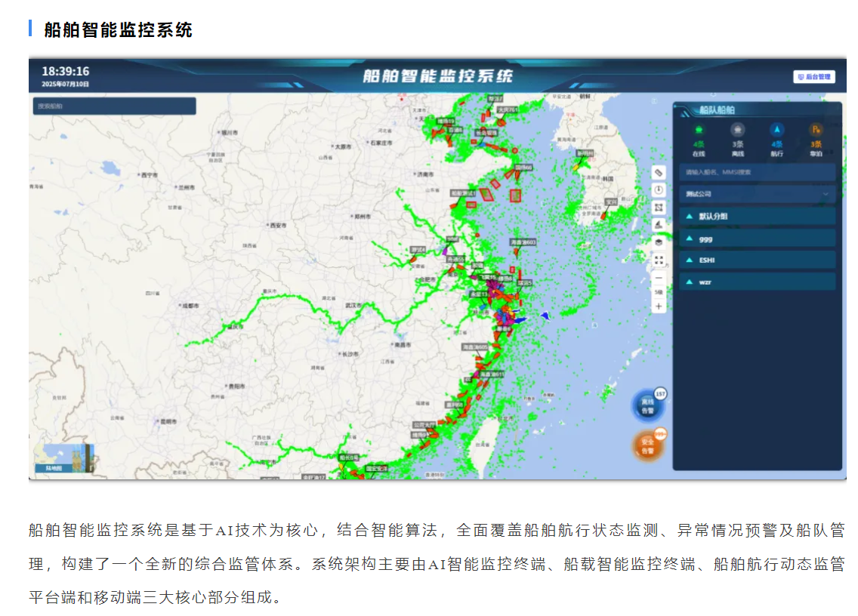Click the green online ships icon
858x616 pixels.
click(x=699, y=130)
